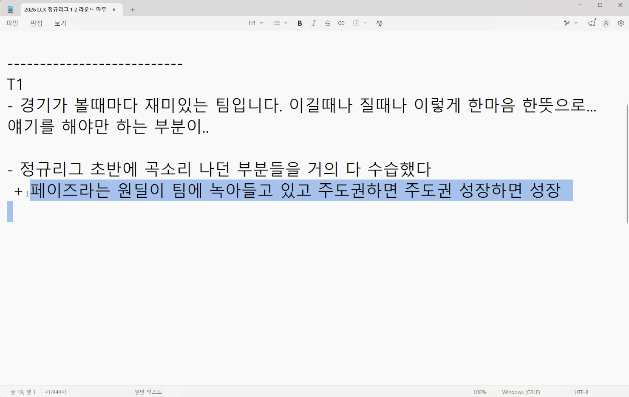Toggle italic formatting

[314, 23]
